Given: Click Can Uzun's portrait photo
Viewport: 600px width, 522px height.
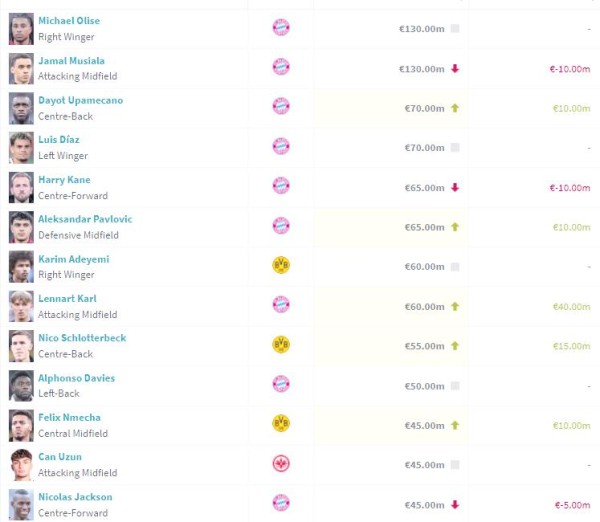Looking at the screenshot, I should coord(21,464).
